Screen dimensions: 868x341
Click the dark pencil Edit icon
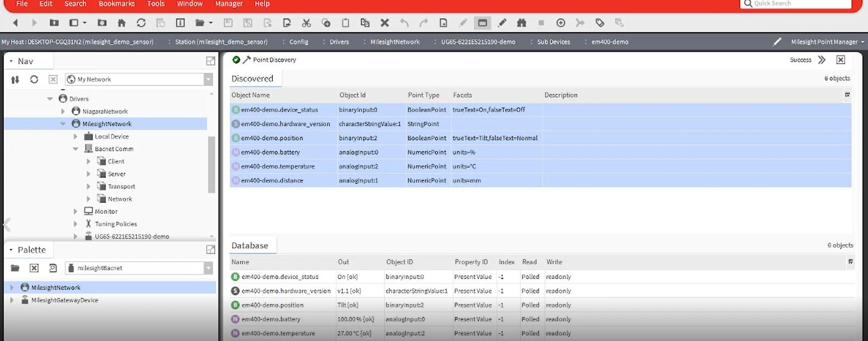pyautogui.click(x=502, y=23)
